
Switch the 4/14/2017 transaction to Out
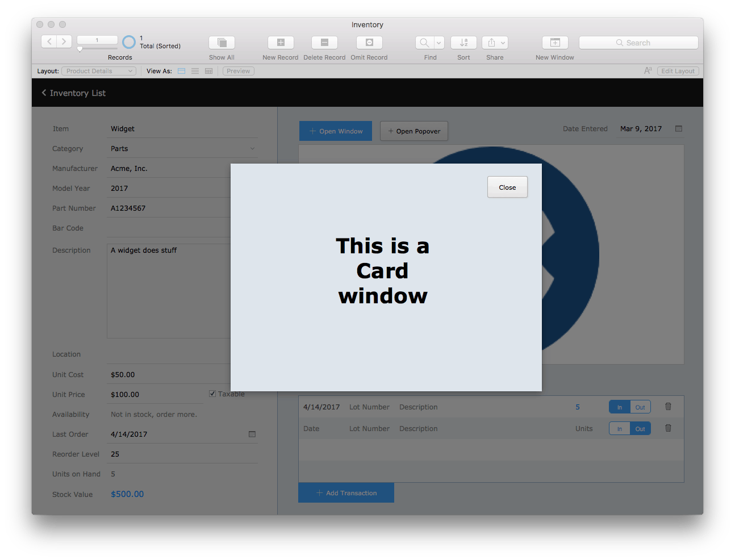[640, 407]
